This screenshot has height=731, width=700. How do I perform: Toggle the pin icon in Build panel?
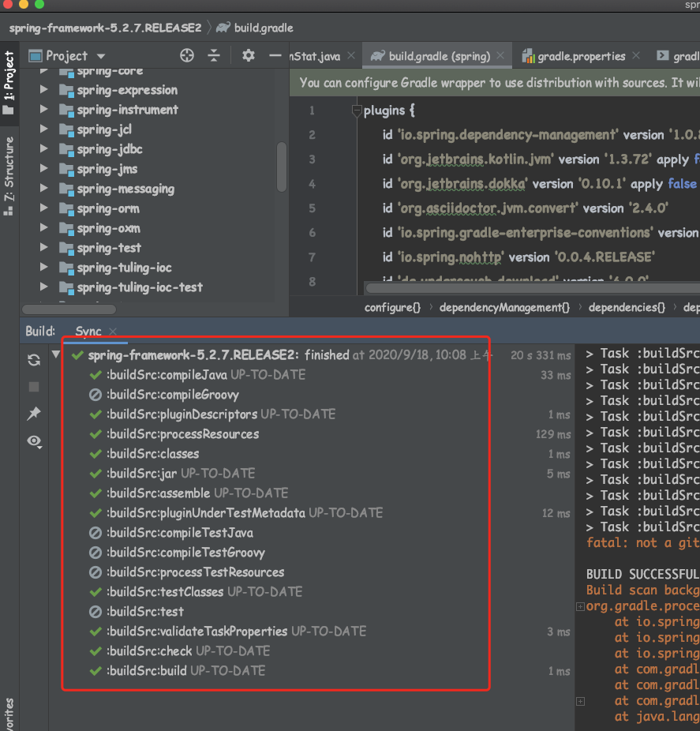coord(33,414)
